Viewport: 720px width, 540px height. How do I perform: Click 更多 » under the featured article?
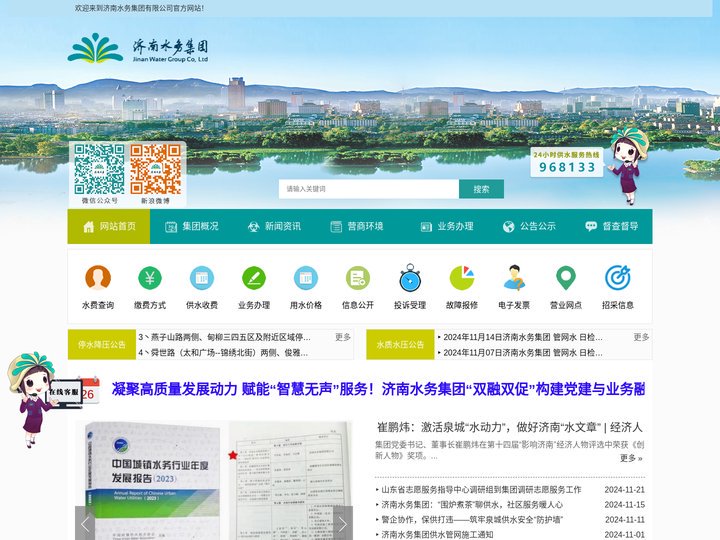point(631,458)
